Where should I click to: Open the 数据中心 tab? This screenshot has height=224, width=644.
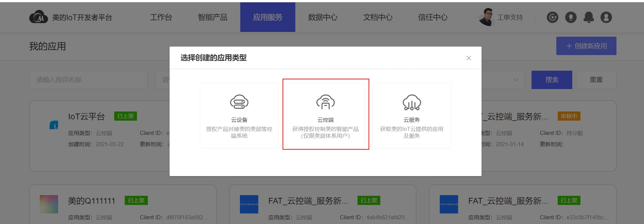pyautogui.click(x=323, y=17)
